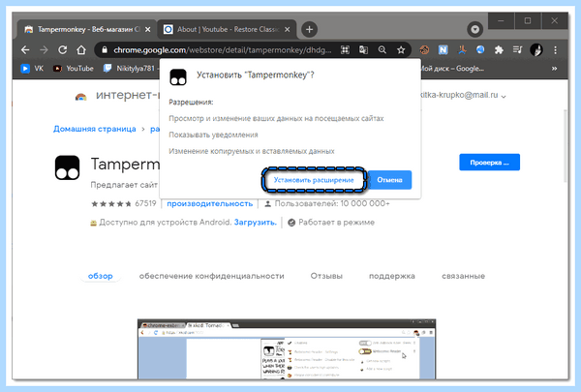Open QR code icon in address bar
581x392 pixels.
pyautogui.click(x=345, y=50)
